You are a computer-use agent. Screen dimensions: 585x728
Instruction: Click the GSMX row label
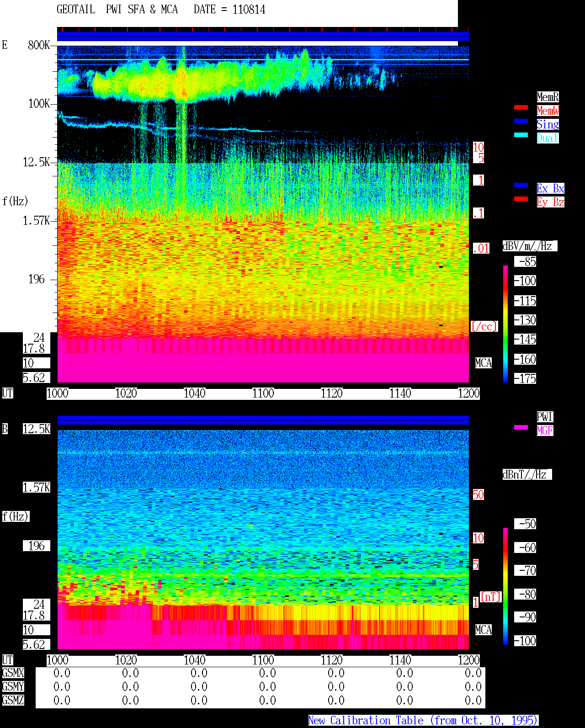[x=13, y=673]
